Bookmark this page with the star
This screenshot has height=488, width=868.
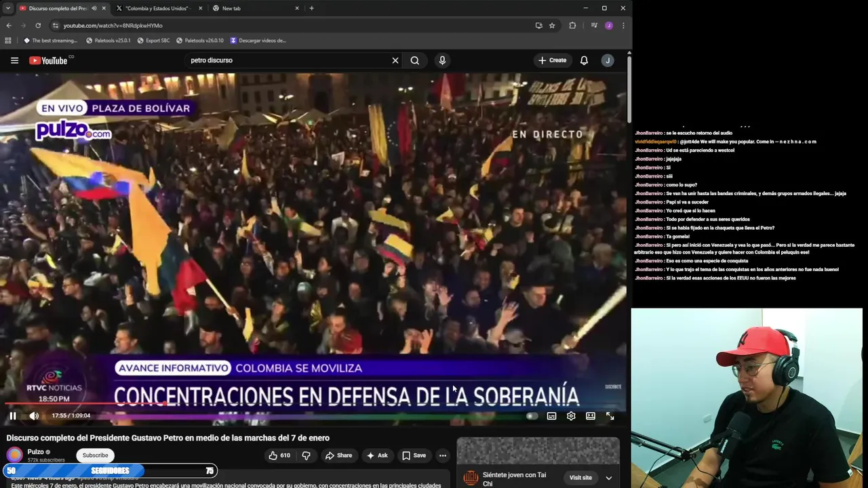[552, 25]
